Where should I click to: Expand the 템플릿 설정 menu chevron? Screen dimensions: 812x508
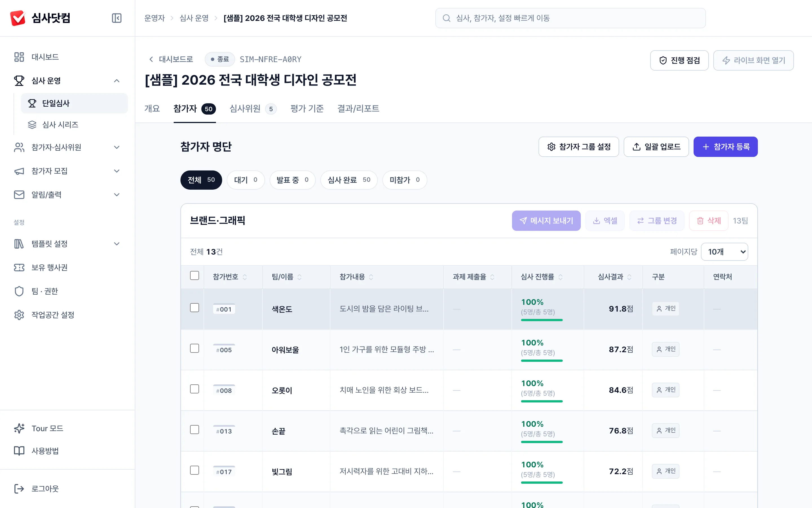pyautogui.click(x=116, y=244)
